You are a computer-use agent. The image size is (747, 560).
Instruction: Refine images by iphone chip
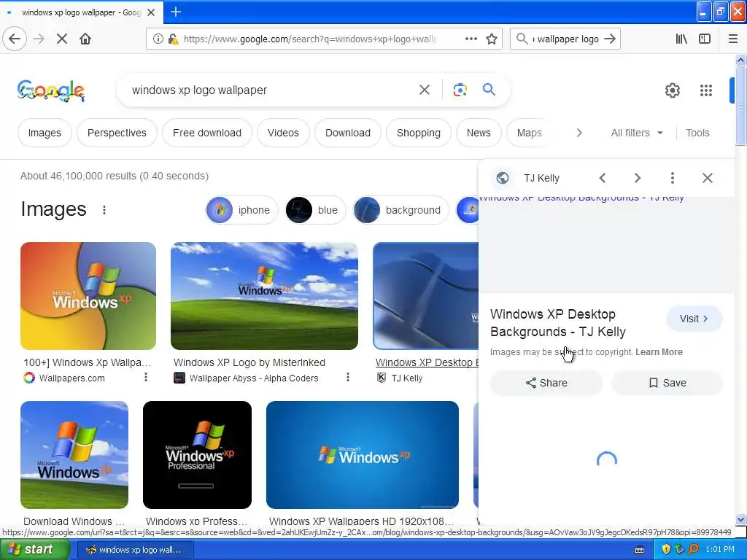coord(241,210)
